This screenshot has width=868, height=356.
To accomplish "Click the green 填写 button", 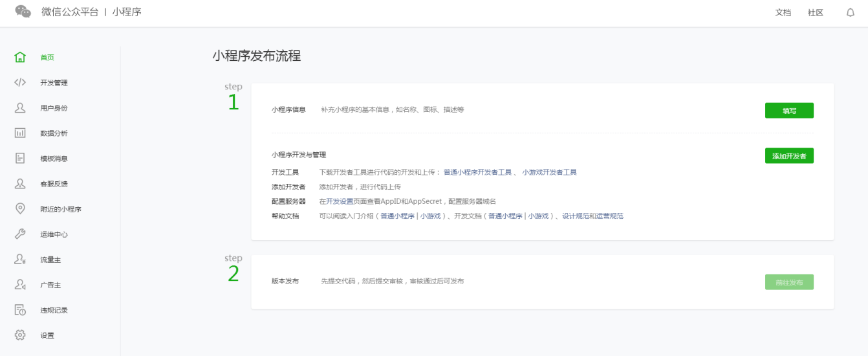I will 789,111.
